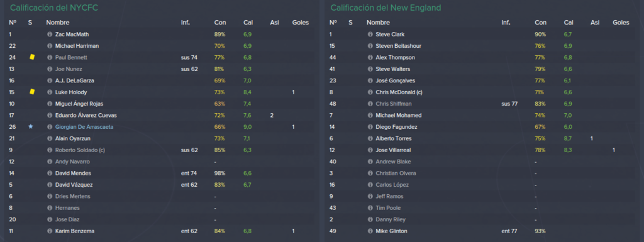Select Roberto Soldado (c) player name
This screenshot has height=242, width=644.
[x=80, y=150]
